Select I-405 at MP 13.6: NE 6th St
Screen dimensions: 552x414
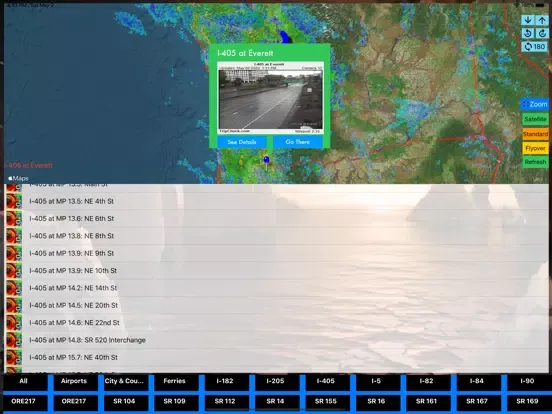pyautogui.click(x=276, y=219)
